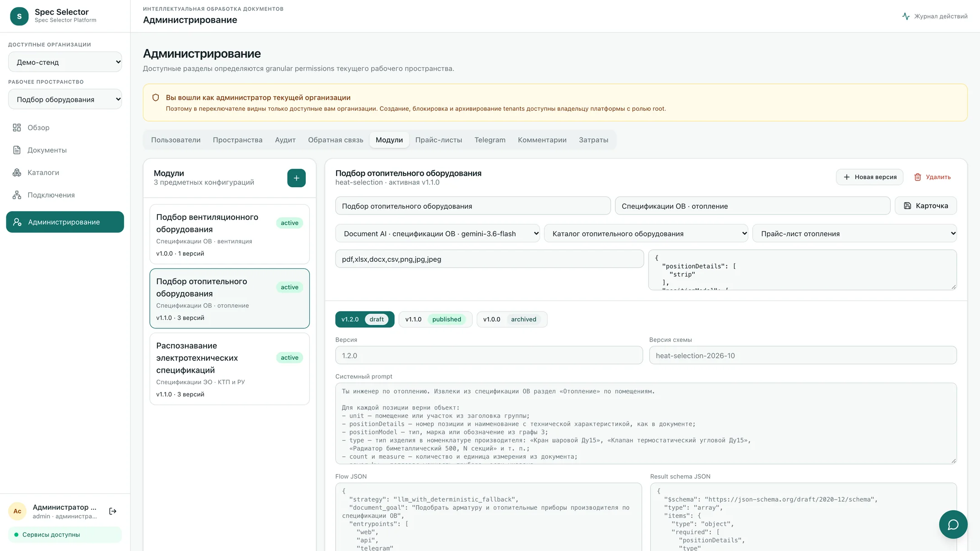Select version v1.1.0 published
This screenshot has height=551, width=980.
pos(435,319)
